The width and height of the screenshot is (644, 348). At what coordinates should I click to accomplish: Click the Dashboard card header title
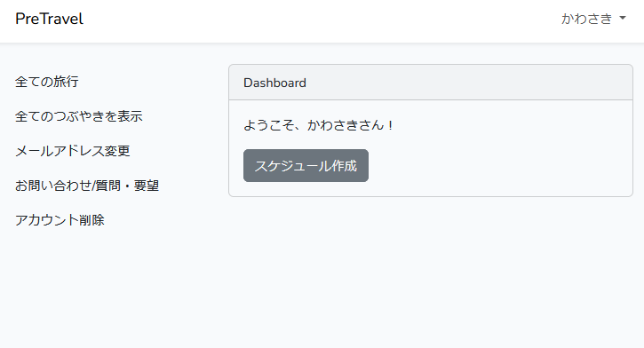point(274,83)
